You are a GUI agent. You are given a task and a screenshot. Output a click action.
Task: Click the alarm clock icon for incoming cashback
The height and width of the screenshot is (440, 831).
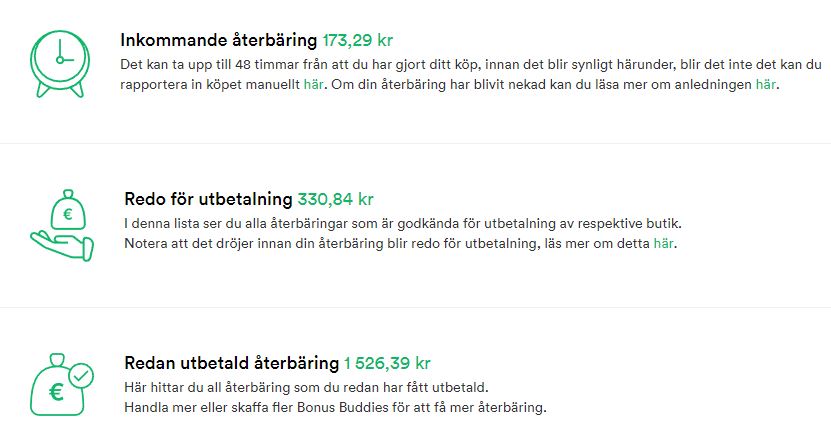point(60,64)
